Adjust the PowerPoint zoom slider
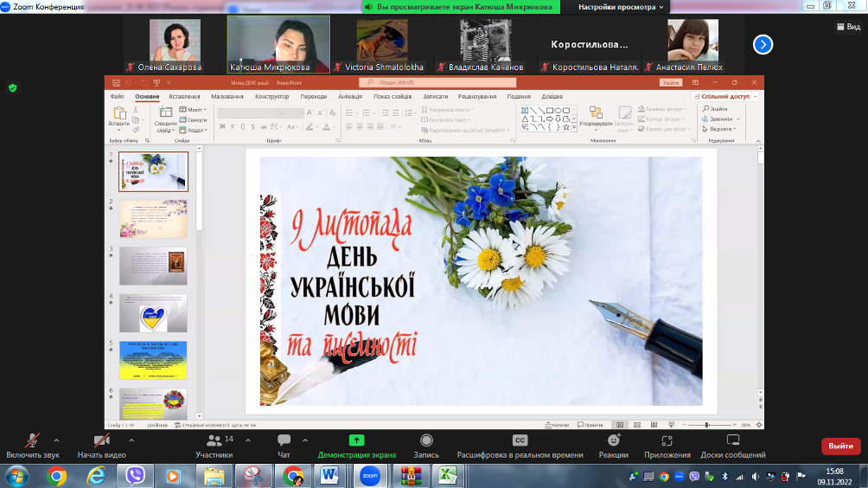This screenshot has width=868, height=488. click(x=707, y=425)
